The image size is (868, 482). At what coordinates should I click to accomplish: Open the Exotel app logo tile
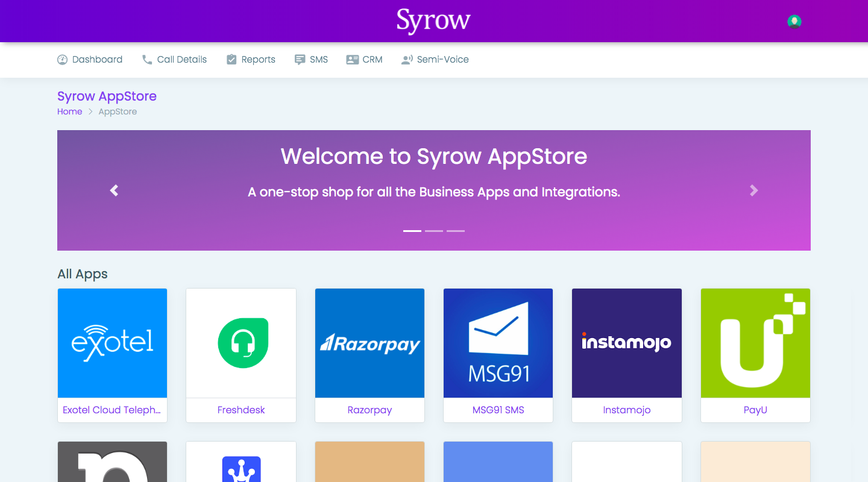[x=112, y=343]
